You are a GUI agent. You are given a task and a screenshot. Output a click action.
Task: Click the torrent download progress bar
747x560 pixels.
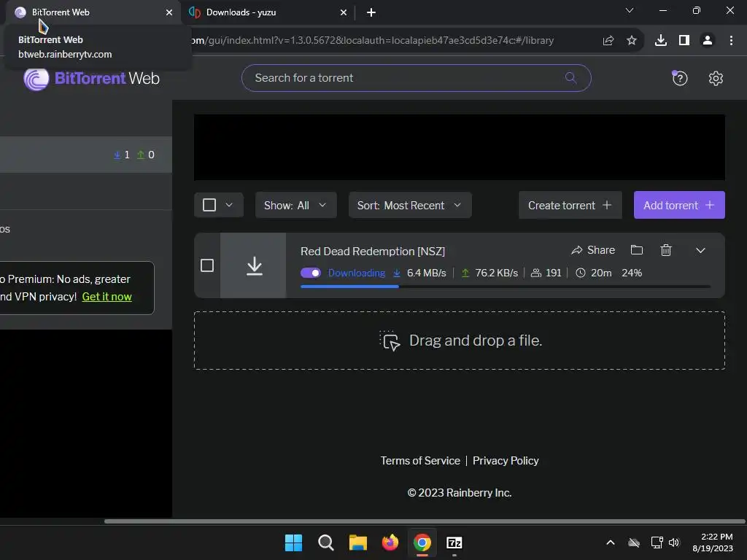(x=506, y=287)
